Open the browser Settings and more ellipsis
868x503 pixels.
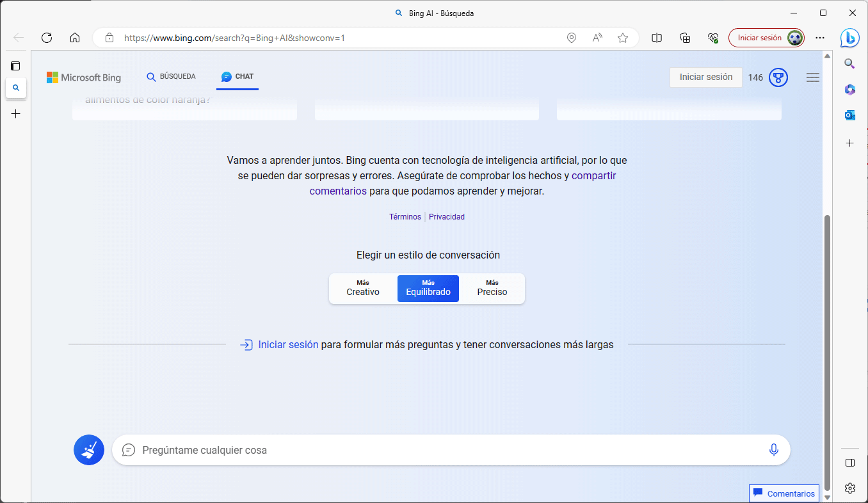point(820,38)
